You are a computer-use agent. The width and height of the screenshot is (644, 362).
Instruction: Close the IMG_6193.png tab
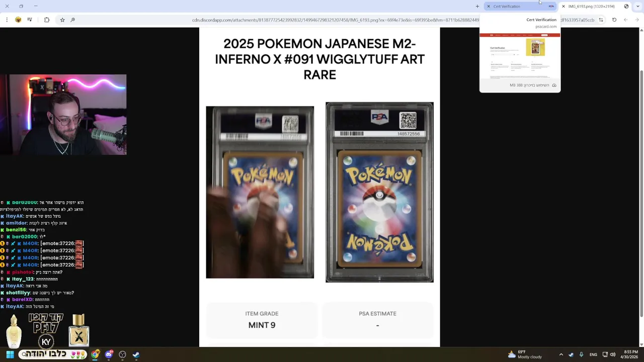click(563, 6)
